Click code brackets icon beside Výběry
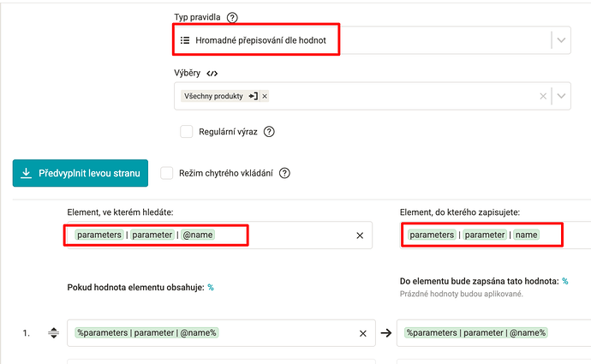 pyautogui.click(x=212, y=73)
